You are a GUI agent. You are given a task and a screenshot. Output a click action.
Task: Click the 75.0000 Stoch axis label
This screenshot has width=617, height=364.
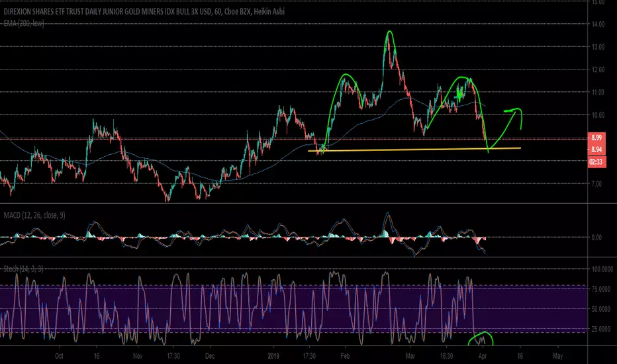click(602, 289)
